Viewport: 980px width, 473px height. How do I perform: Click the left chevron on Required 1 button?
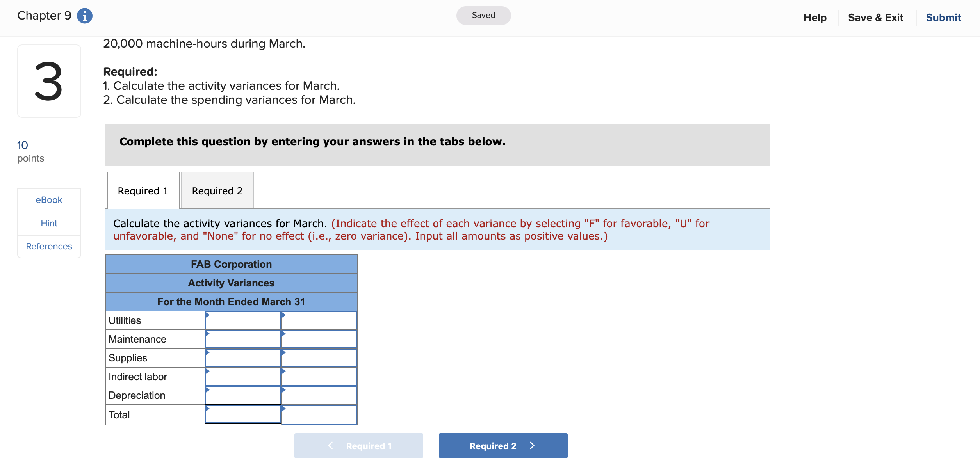coord(330,445)
